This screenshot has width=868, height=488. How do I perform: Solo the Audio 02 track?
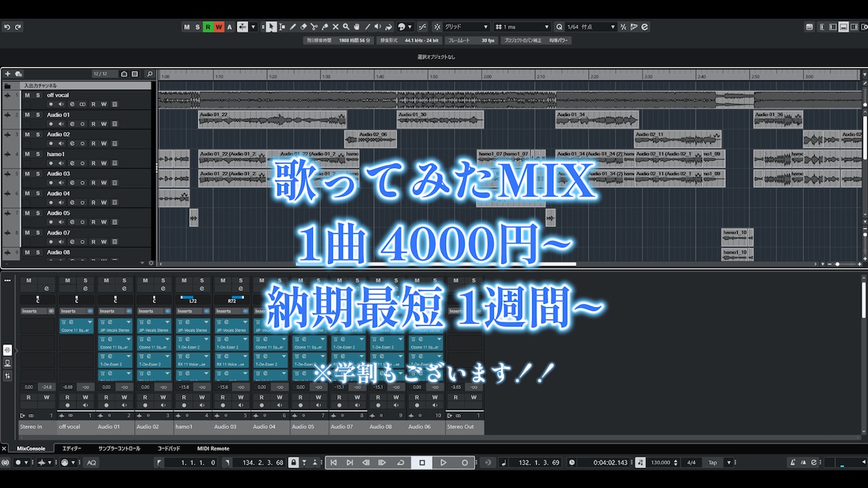[x=38, y=134]
